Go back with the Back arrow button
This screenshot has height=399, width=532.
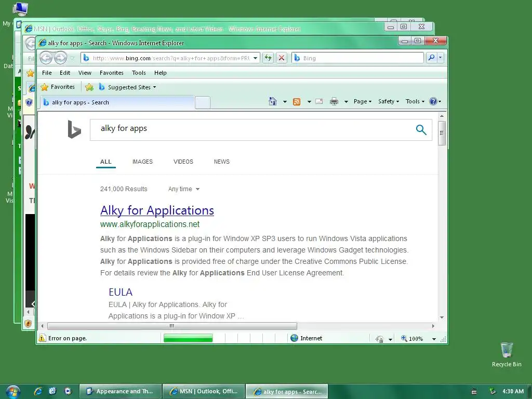(x=46, y=58)
